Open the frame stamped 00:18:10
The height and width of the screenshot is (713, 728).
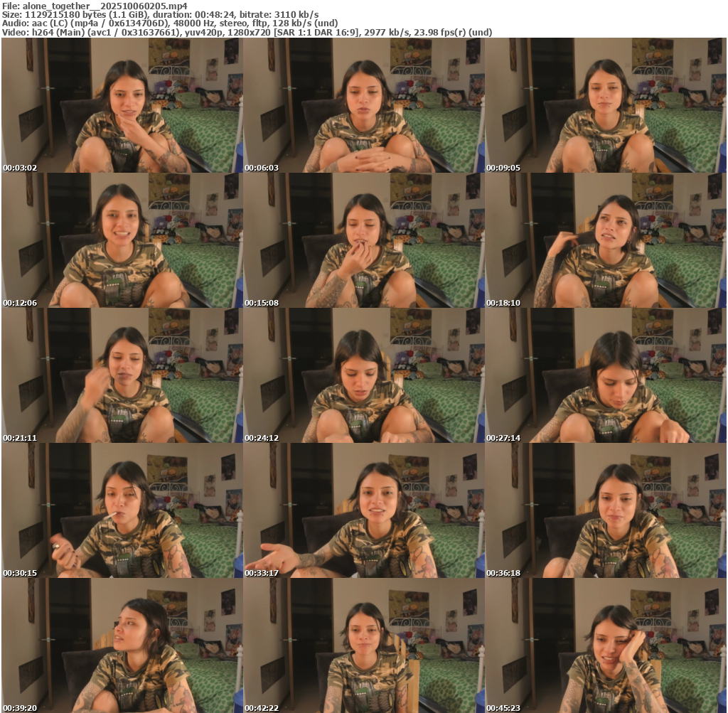pos(606,240)
